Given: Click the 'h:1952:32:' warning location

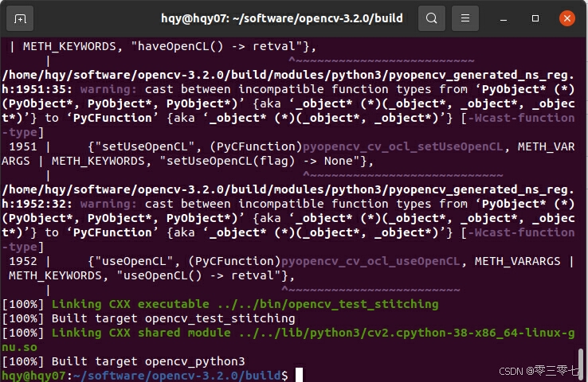Looking at the screenshot, I should (x=37, y=204).
